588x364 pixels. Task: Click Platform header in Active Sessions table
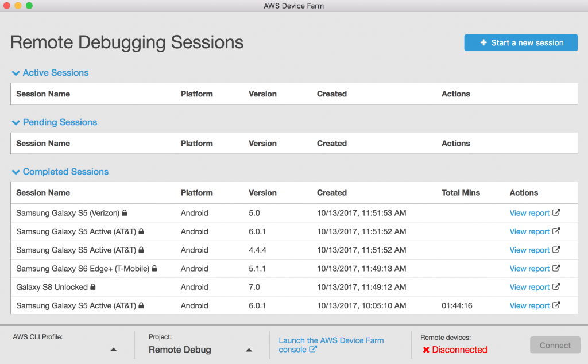197,94
